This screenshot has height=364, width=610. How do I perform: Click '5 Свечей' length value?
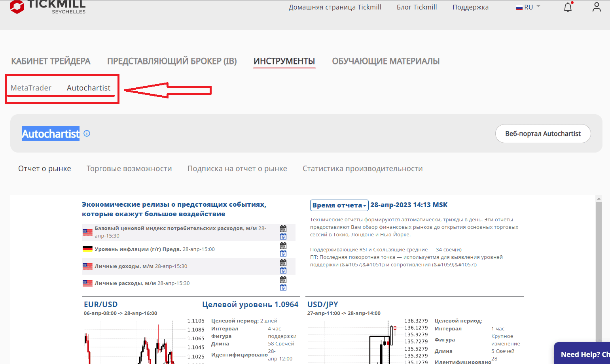(503, 351)
